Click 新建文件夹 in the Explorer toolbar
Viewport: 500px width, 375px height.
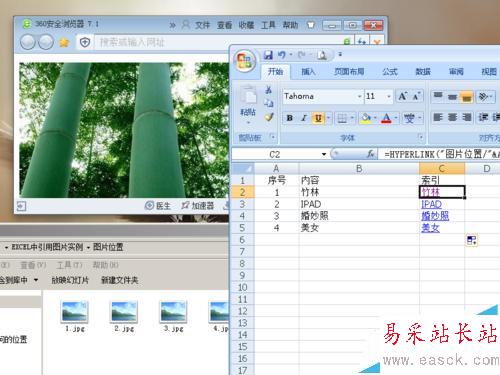click(x=120, y=280)
